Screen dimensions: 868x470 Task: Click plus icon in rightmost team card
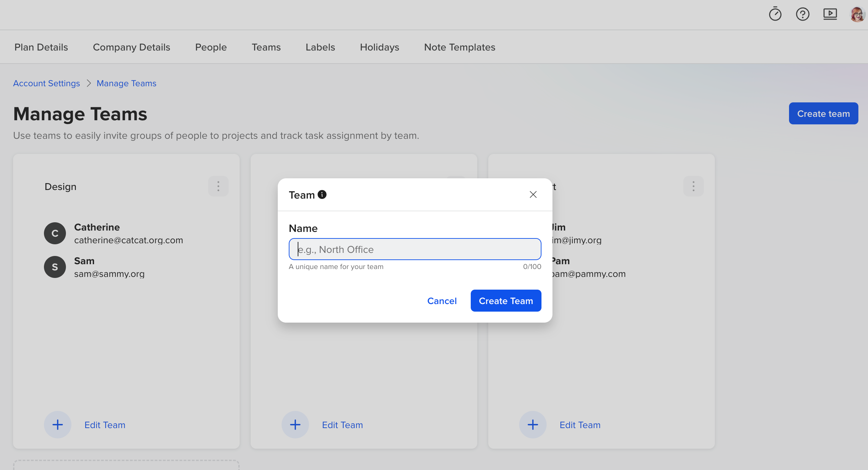(533, 425)
